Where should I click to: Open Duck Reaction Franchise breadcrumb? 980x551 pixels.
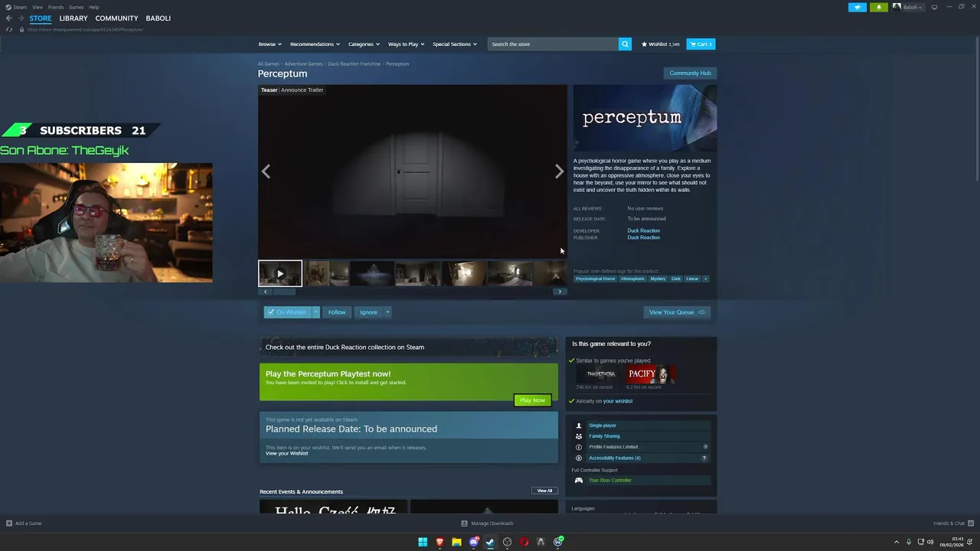pyautogui.click(x=354, y=64)
